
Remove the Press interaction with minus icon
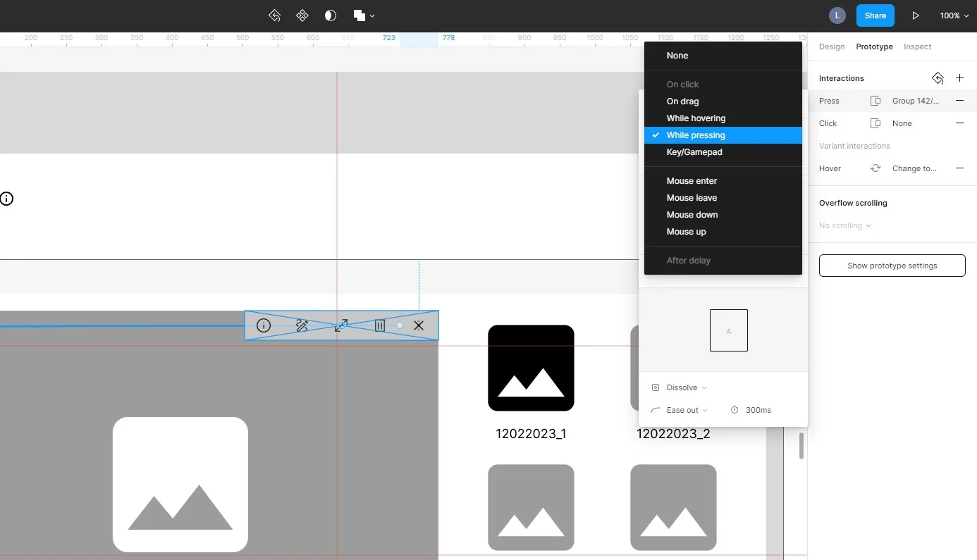point(959,101)
